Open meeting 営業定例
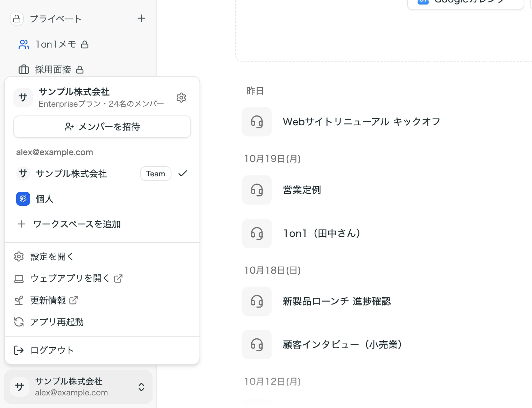Image resolution: width=532 pixels, height=408 pixels. pos(302,190)
